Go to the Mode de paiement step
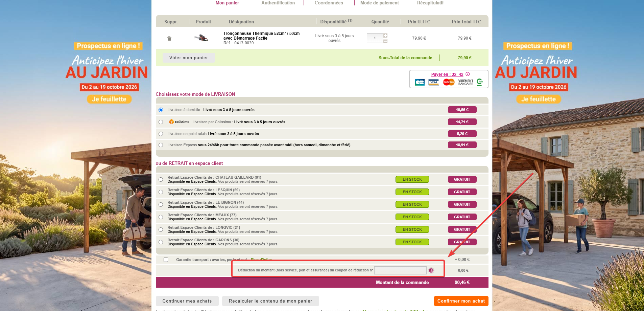This screenshot has height=311, width=644. (x=379, y=3)
